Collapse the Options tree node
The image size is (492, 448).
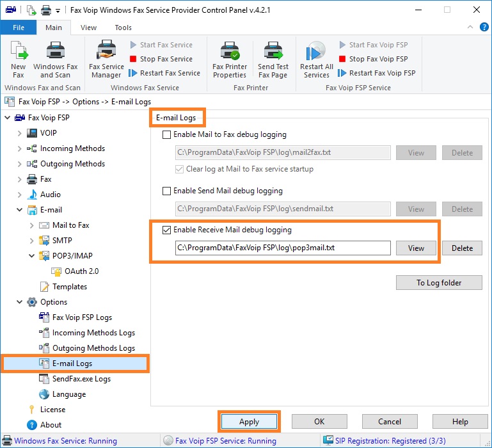point(19,302)
